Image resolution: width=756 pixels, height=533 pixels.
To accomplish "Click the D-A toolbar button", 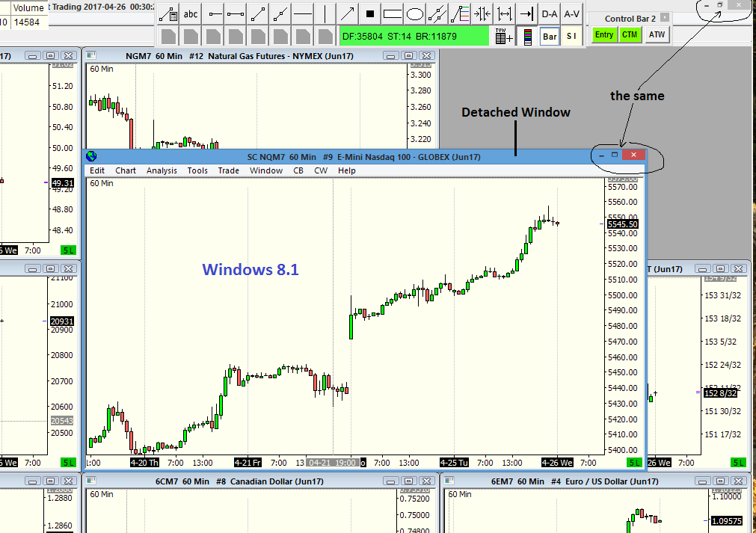I will [x=549, y=14].
